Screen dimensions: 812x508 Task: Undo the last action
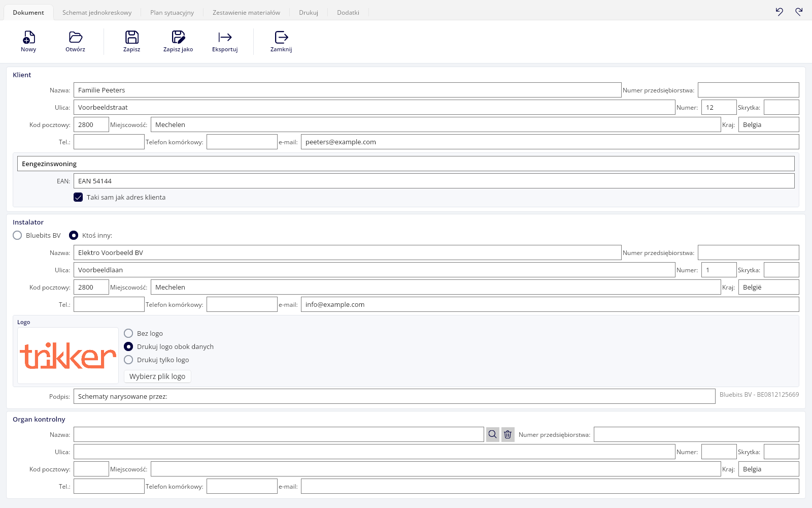click(x=780, y=12)
